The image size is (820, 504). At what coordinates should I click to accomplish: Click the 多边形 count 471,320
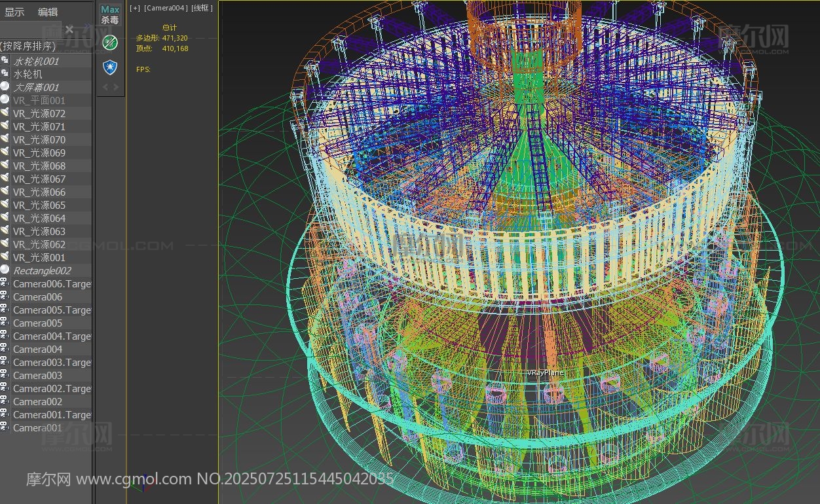click(x=175, y=38)
